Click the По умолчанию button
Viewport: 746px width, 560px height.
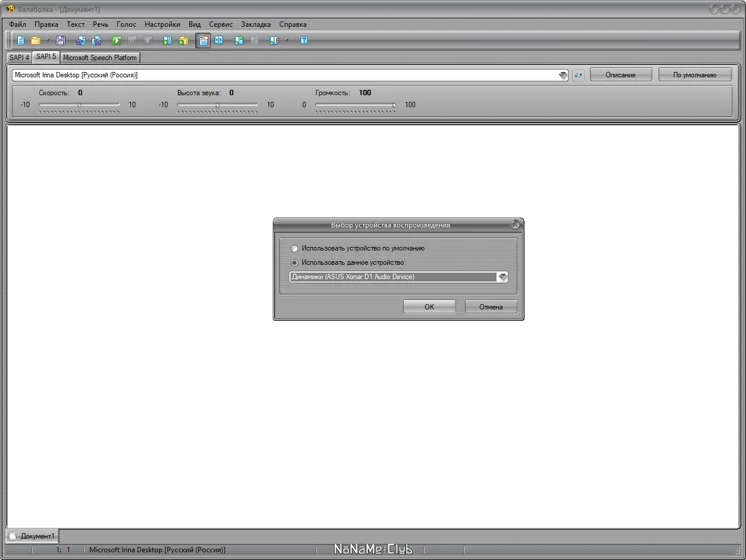tap(695, 75)
